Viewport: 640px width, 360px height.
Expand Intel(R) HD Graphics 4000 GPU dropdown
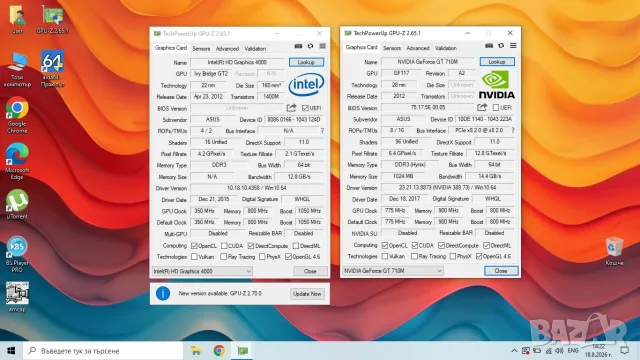(x=202, y=271)
